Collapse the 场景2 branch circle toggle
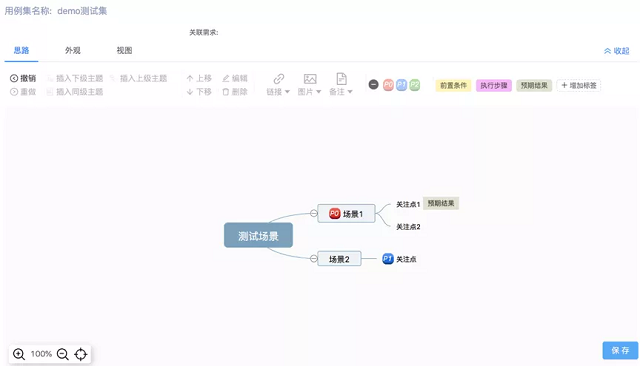Image resolution: width=640 pixels, height=366 pixels. 313,258
